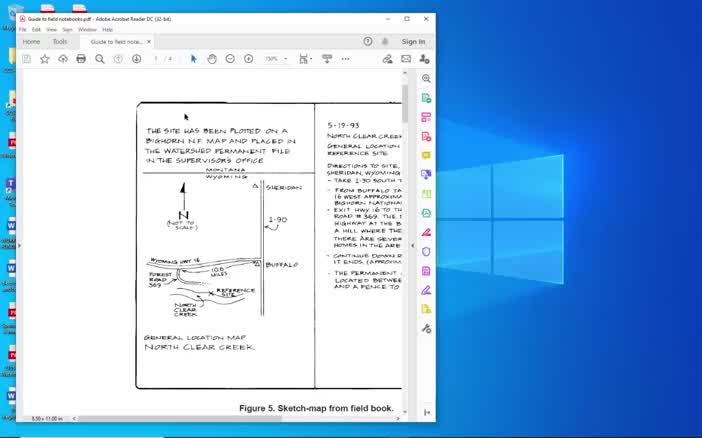Select the Hand pan tool
The width and height of the screenshot is (702, 438).
[x=212, y=59]
